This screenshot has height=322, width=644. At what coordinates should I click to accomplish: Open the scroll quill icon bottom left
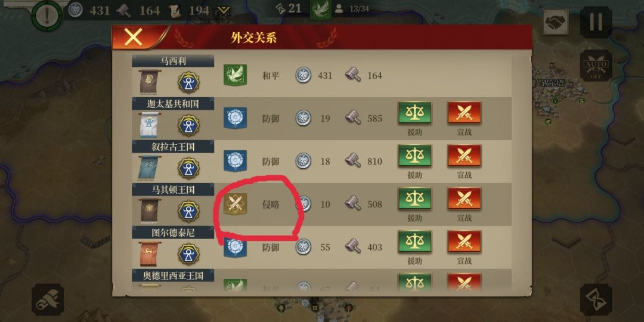(x=48, y=299)
